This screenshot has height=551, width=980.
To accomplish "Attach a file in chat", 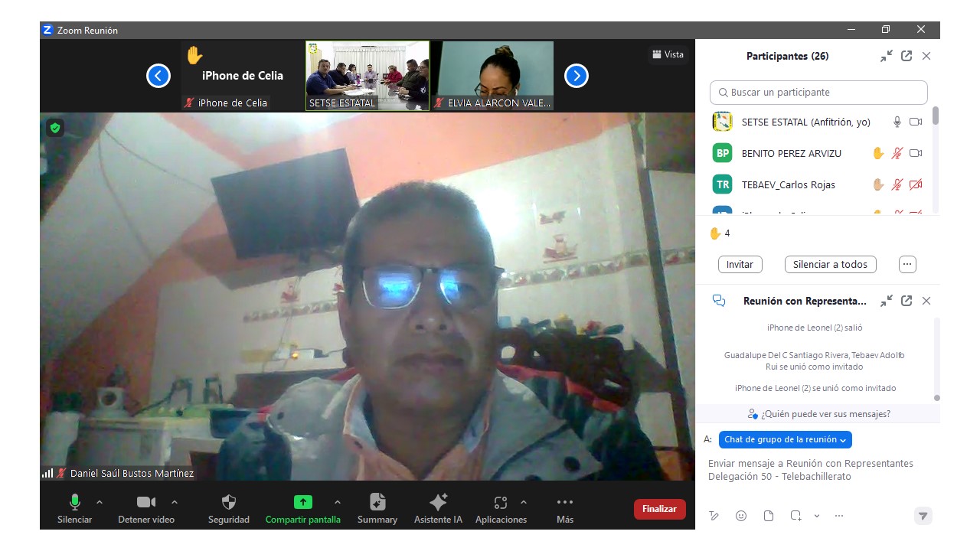I will pyautogui.click(x=769, y=516).
